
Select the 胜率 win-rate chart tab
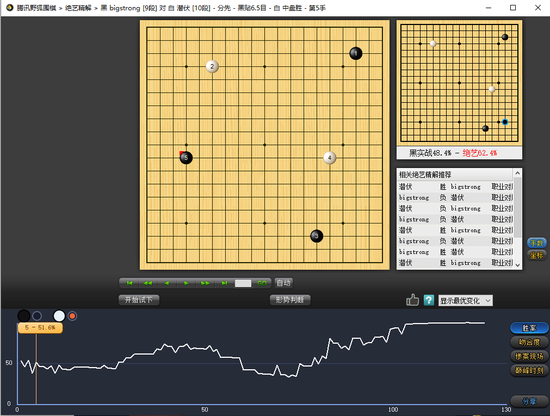(x=529, y=328)
